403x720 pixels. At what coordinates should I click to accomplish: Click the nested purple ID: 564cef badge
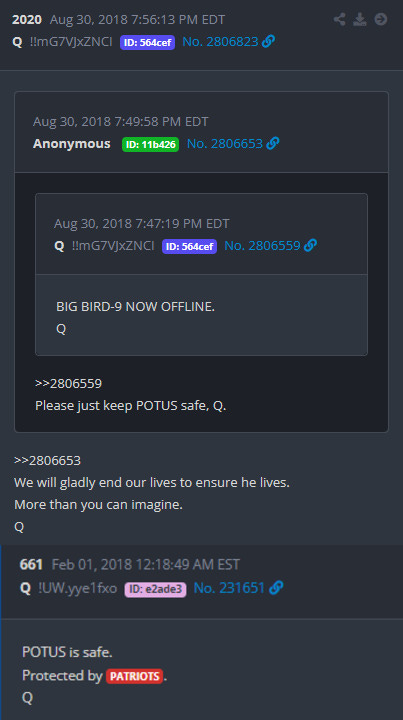click(189, 247)
